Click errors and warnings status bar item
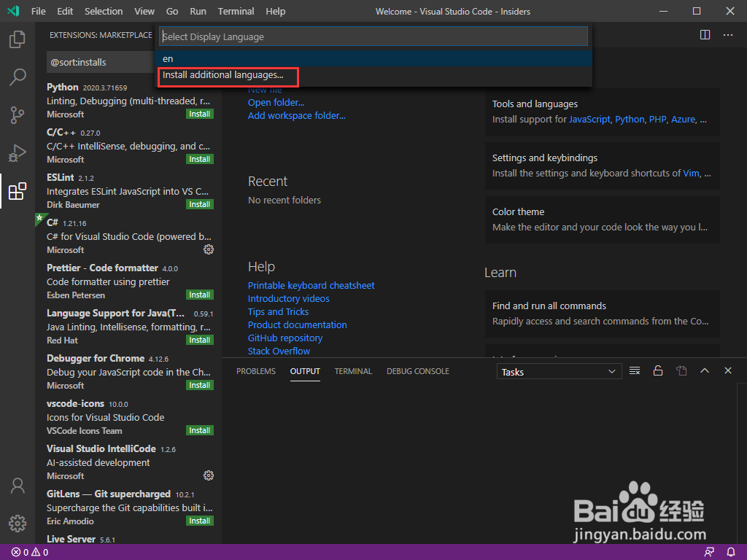The height and width of the screenshot is (560, 747). [x=30, y=553]
